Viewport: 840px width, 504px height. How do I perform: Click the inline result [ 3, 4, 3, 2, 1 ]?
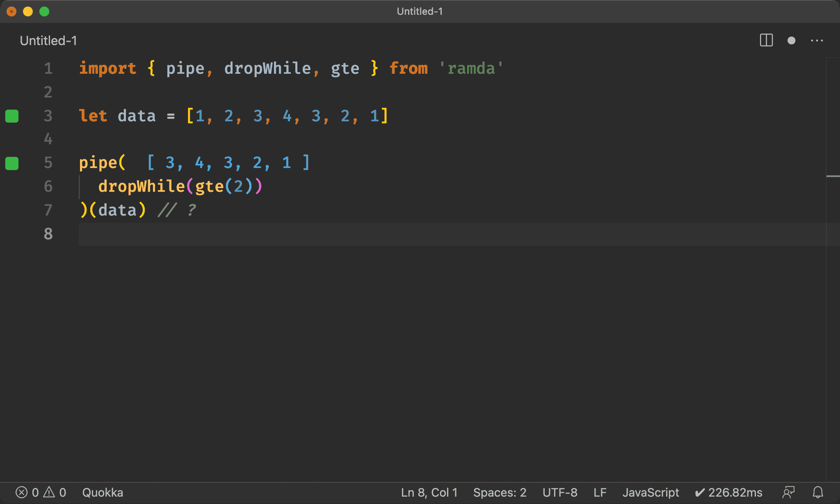[228, 163]
